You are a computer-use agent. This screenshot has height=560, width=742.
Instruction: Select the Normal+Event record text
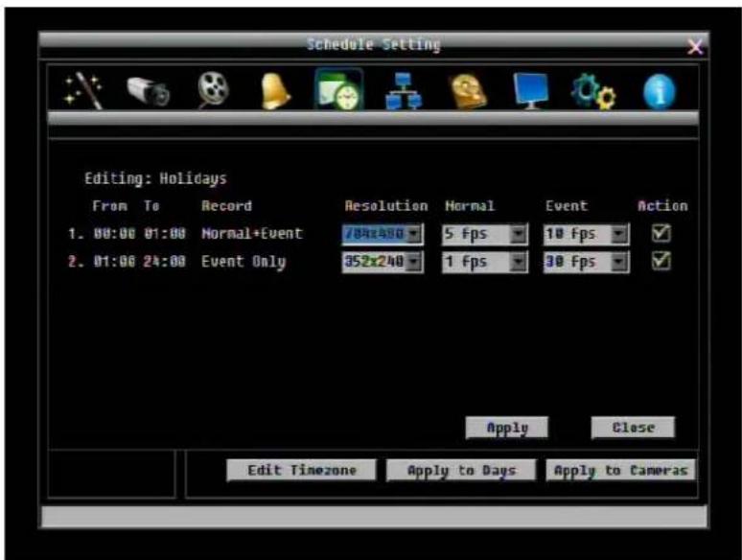point(252,233)
